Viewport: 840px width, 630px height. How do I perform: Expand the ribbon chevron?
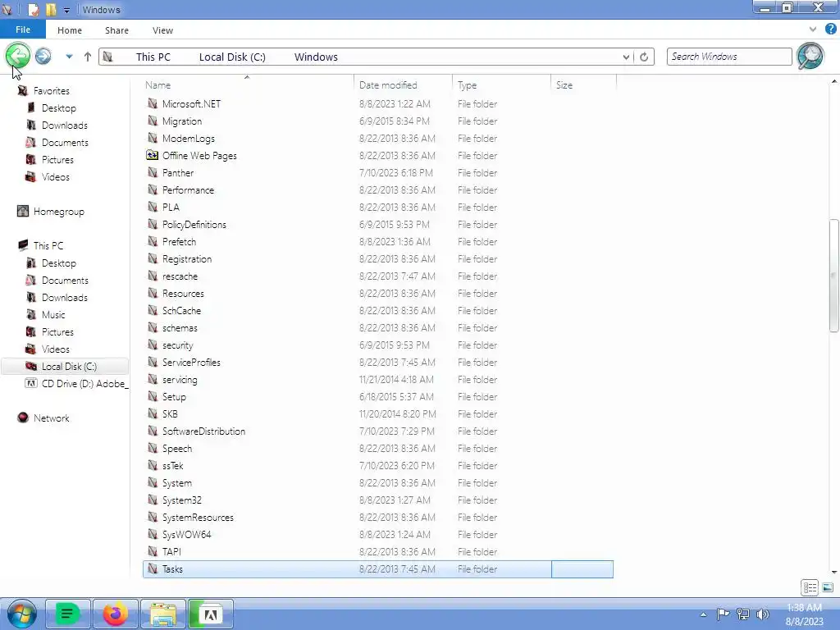(x=813, y=30)
